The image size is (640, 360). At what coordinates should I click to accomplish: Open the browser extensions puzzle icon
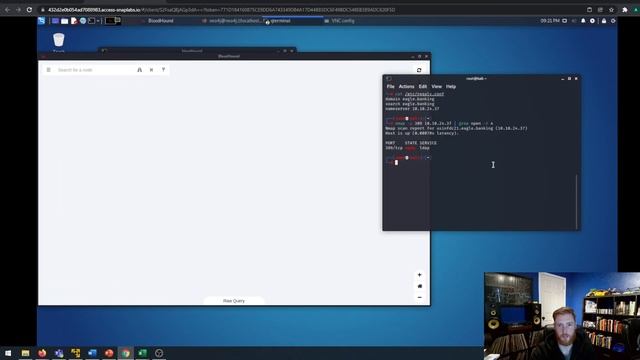coord(625,9)
